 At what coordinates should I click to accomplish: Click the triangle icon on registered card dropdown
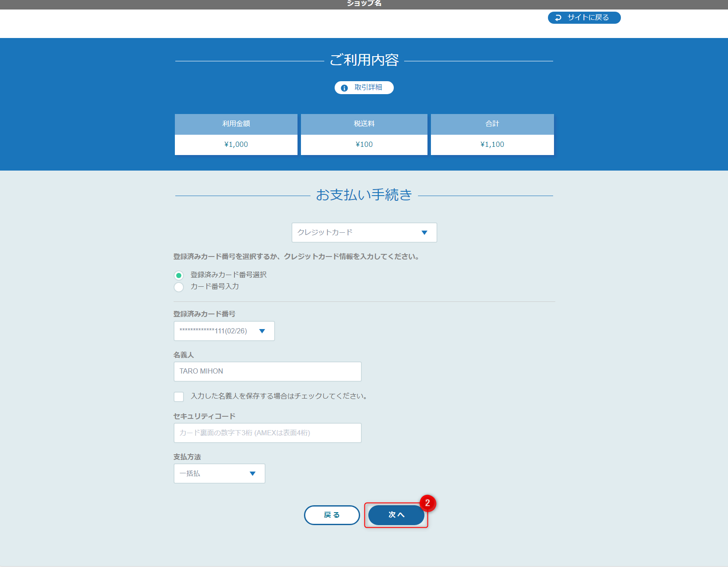point(262,331)
